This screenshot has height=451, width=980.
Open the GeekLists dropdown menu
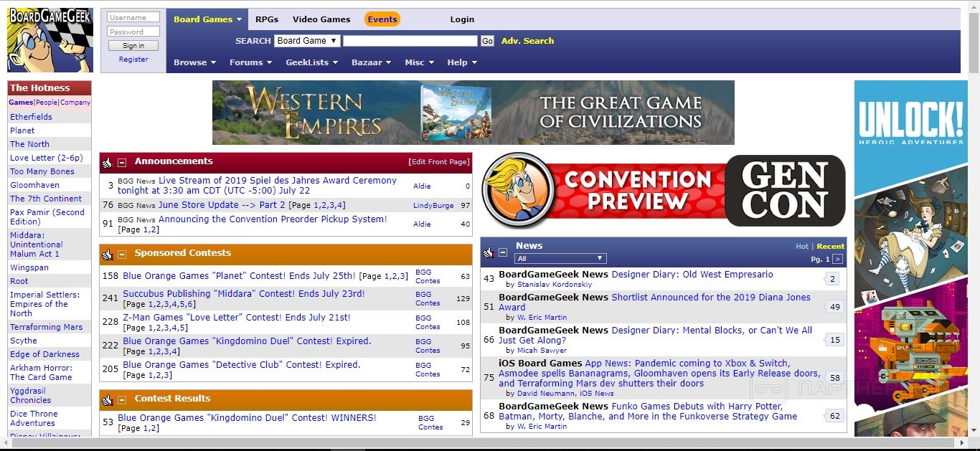(311, 62)
